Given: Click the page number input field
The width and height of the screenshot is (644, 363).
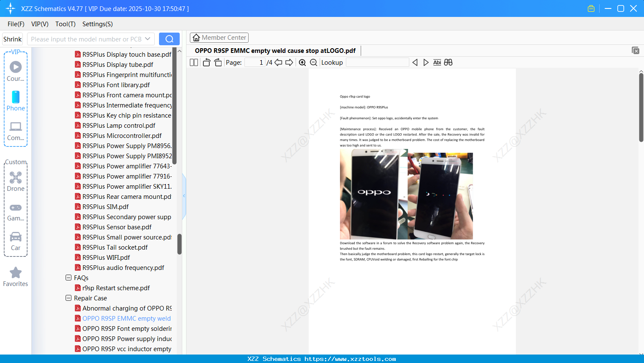Looking at the screenshot, I should coord(255,63).
